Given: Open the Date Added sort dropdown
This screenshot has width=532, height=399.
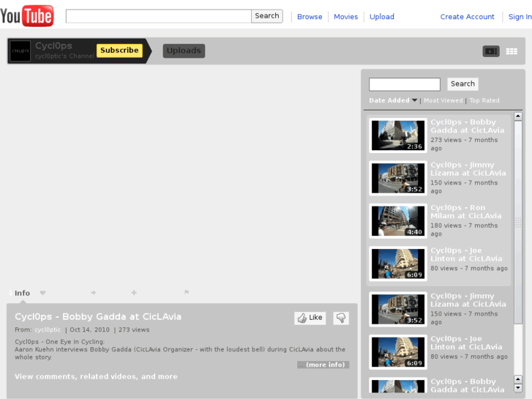Looking at the screenshot, I should (393, 100).
